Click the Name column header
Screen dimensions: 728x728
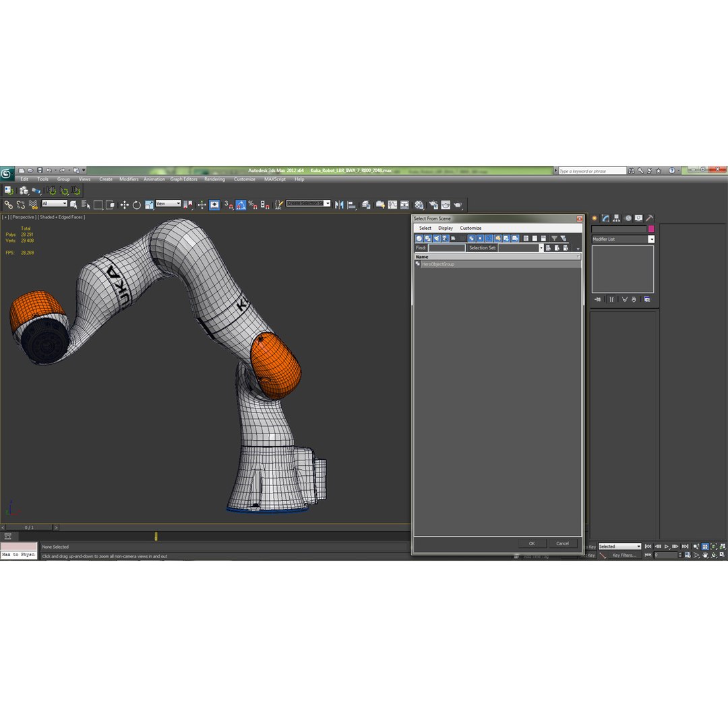pyautogui.click(x=497, y=257)
